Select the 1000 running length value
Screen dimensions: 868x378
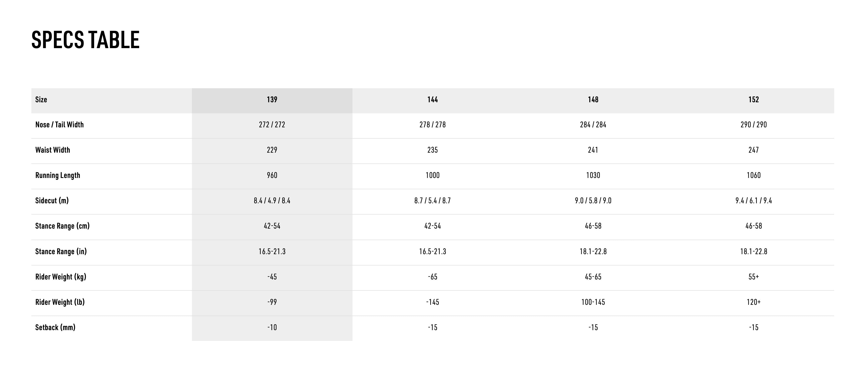432,175
